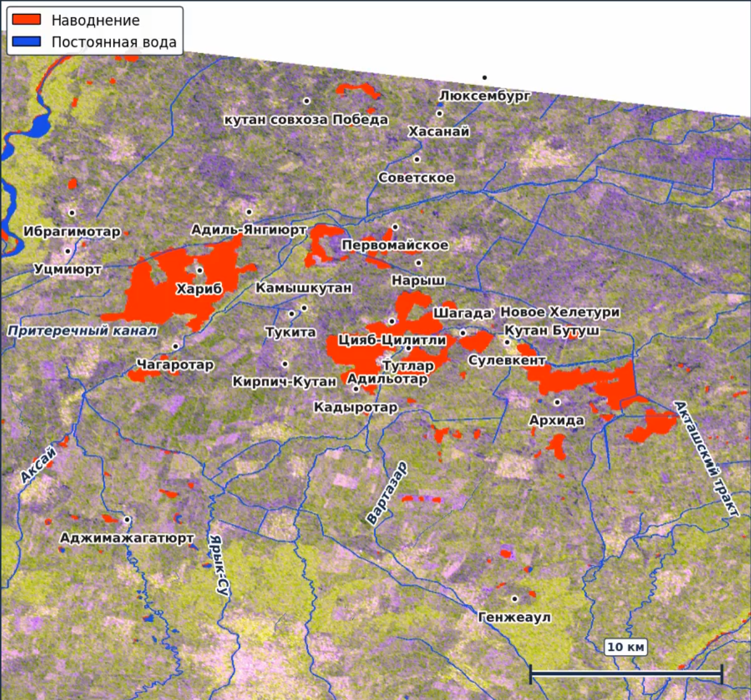The height and width of the screenshot is (700, 751).
Task: Click the Хасанай settlement label
Action: (439, 131)
